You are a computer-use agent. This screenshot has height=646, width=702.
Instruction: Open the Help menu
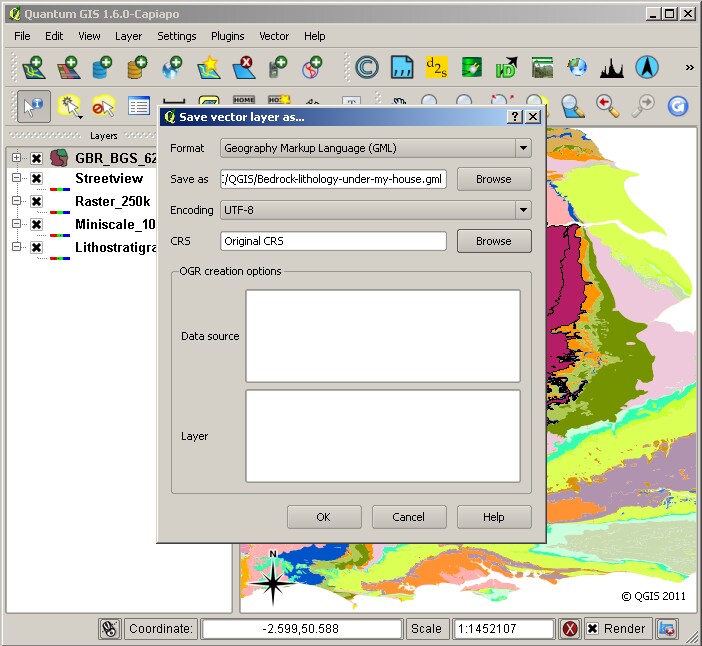pos(314,36)
